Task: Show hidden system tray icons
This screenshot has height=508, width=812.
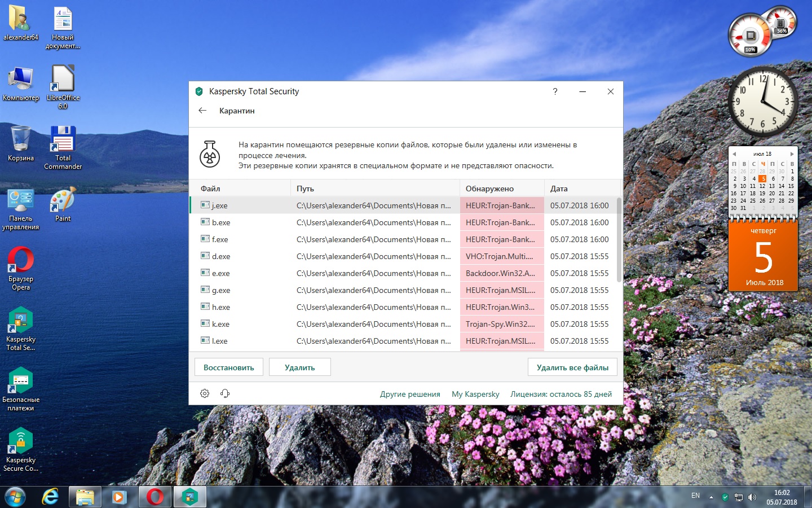Action: point(711,497)
